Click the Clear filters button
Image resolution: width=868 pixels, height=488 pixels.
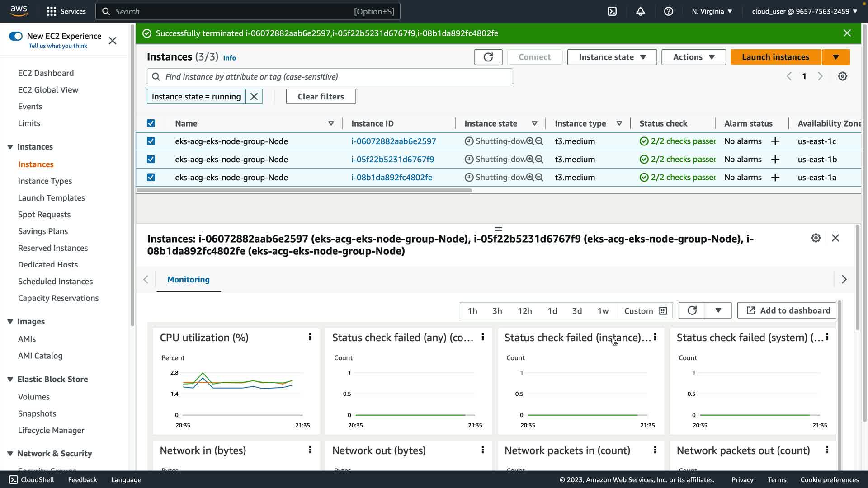coord(321,96)
